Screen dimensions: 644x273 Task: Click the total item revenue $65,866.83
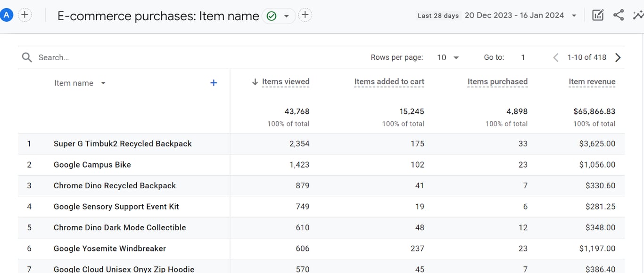coord(594,112)
